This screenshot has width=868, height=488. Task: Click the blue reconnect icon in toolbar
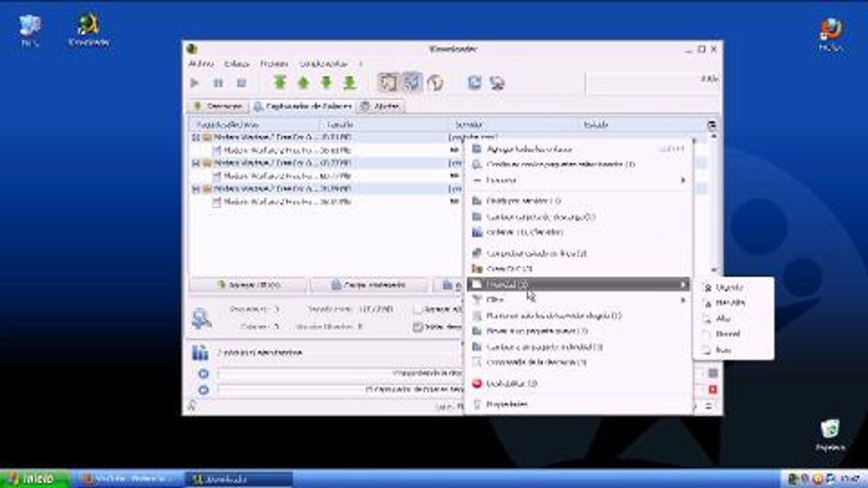coord(475,83)
